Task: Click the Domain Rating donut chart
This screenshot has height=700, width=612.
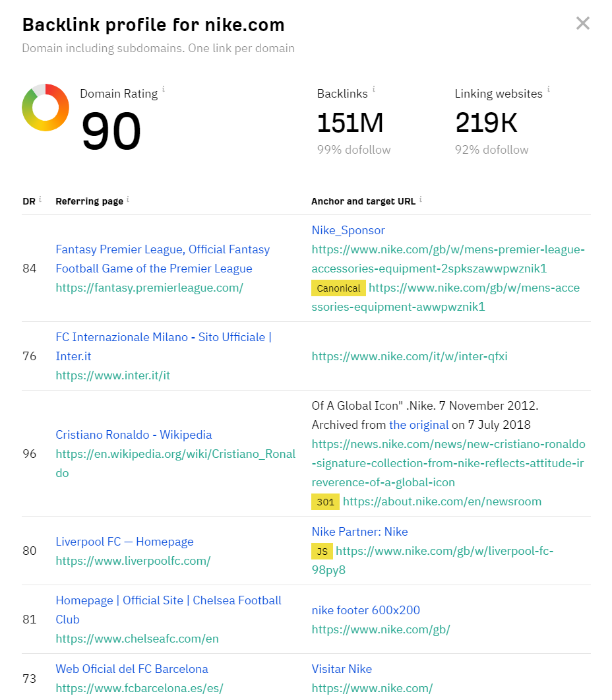Action: point(46,108)
